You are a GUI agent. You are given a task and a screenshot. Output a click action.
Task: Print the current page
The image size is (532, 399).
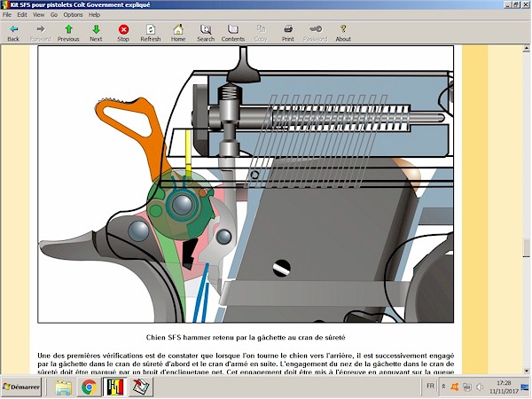click(x=288, y=33)
